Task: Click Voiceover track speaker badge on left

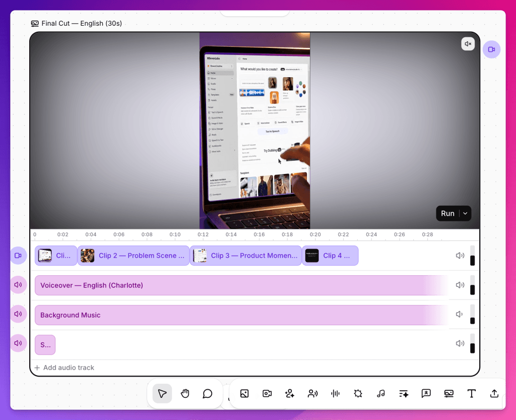Action: 18,285
